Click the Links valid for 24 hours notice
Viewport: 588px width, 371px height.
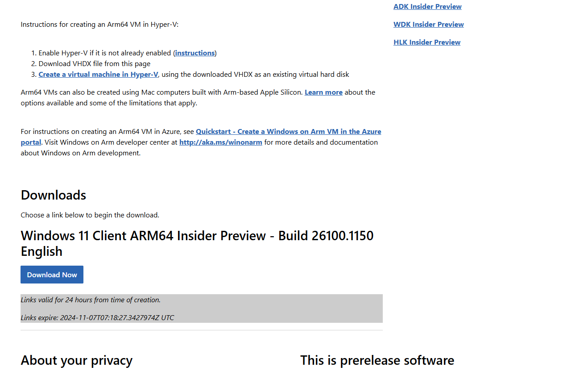(x=91, y=300)
